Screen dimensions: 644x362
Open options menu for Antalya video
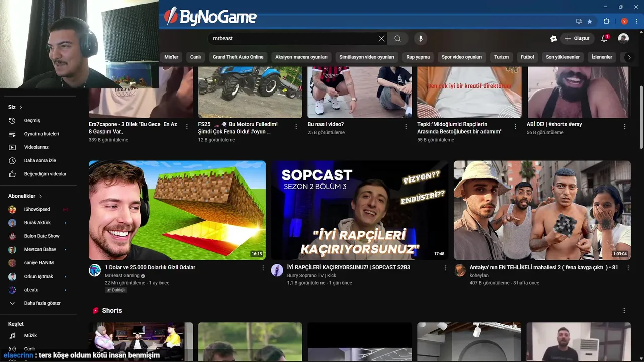click(x=628, y=268)
